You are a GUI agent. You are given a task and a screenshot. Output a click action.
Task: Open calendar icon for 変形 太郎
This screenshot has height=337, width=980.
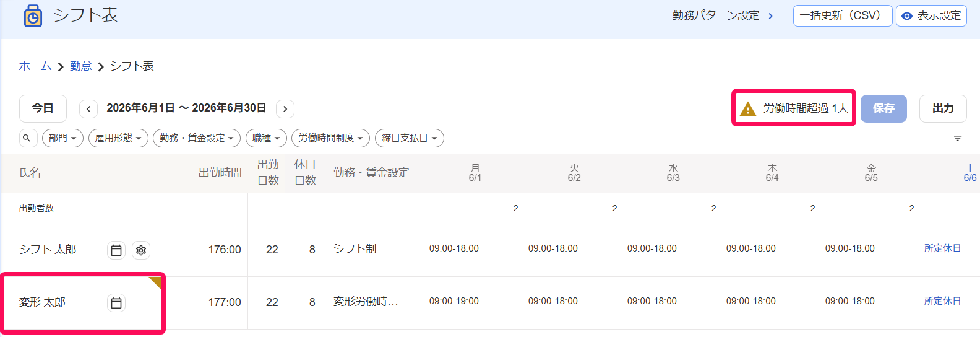click(x=116, y=303)
